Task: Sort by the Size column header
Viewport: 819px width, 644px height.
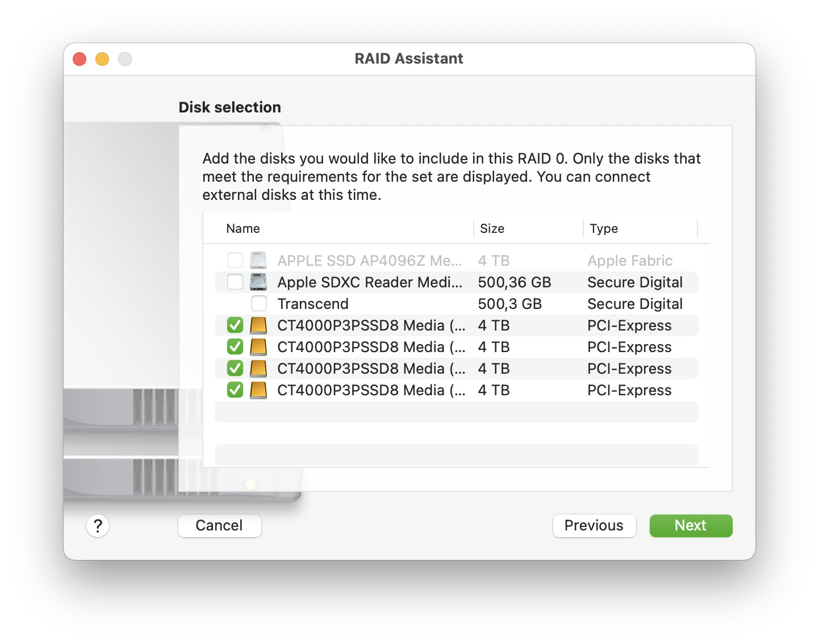Action: click(x=492, y=229)
